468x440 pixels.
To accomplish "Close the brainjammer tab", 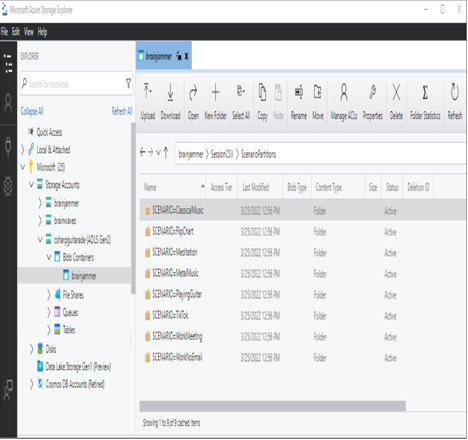I will 186,56.
